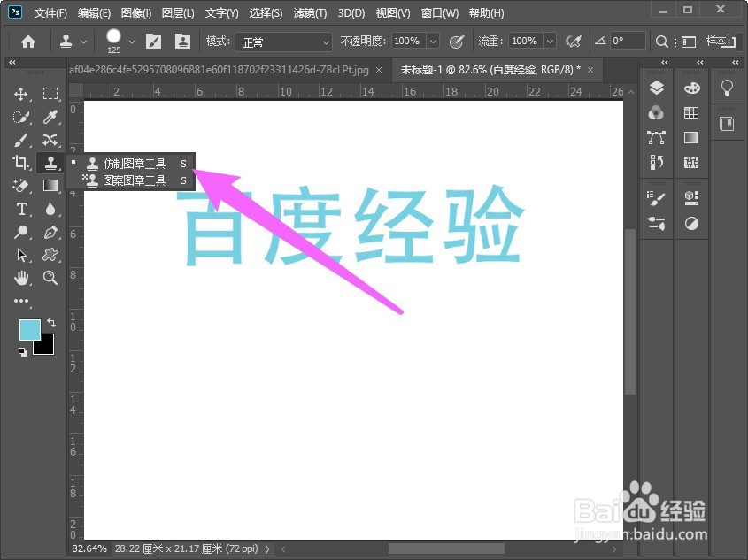The width and height of the screenshot is (748, 560).
Task: Go to the Home screen
Action: [28, 42]
